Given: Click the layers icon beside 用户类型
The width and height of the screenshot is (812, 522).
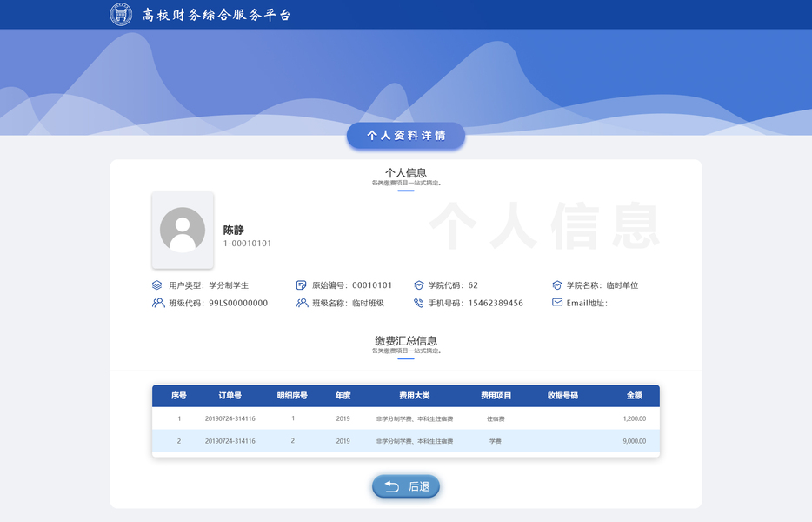Looking at the screenshot, I should click(x=156, y=285).
